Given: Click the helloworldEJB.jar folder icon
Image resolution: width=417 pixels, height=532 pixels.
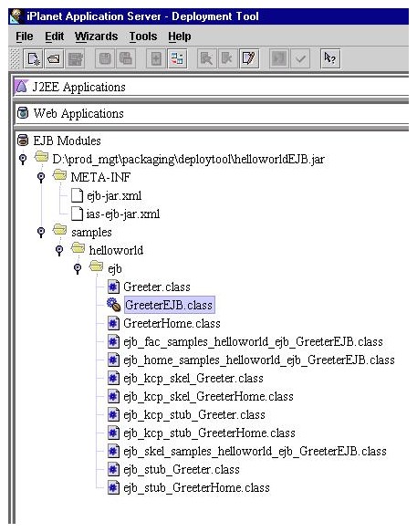Looking at the screenshot, I should pyautogui.click(x=41, y=157).
